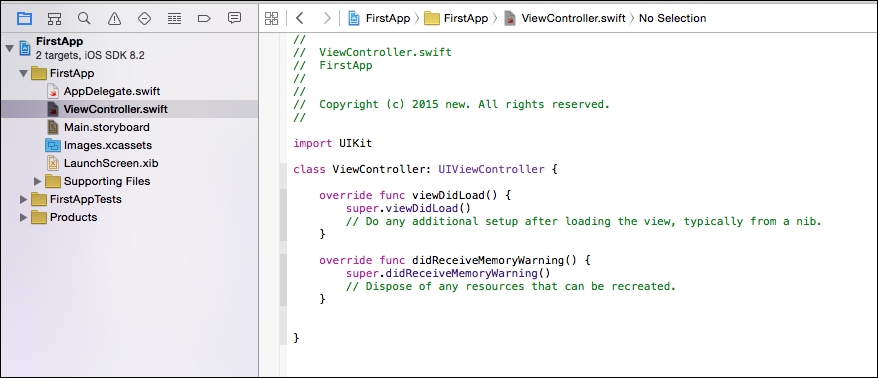Click 'Do any additional setup' comment
Screen dimensions: 878x378
coord(583,221)
